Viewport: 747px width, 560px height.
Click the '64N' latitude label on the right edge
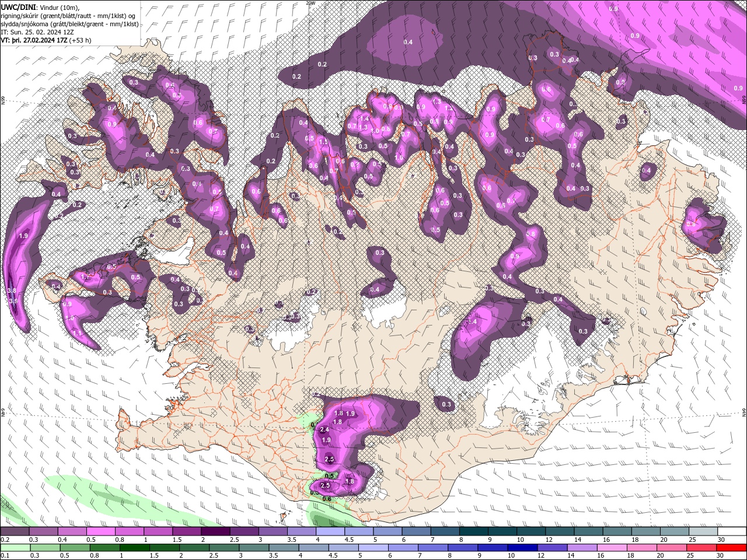pyautogui.click(x=744, y=412)
